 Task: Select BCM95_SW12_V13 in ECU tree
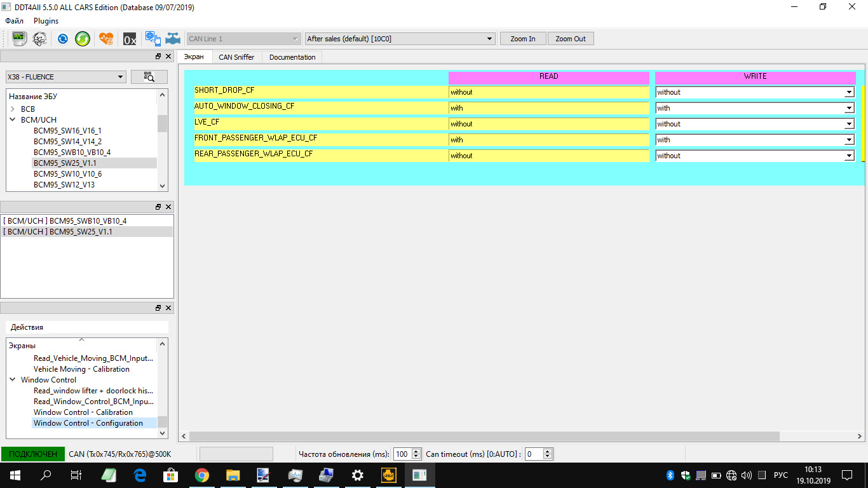64,184
